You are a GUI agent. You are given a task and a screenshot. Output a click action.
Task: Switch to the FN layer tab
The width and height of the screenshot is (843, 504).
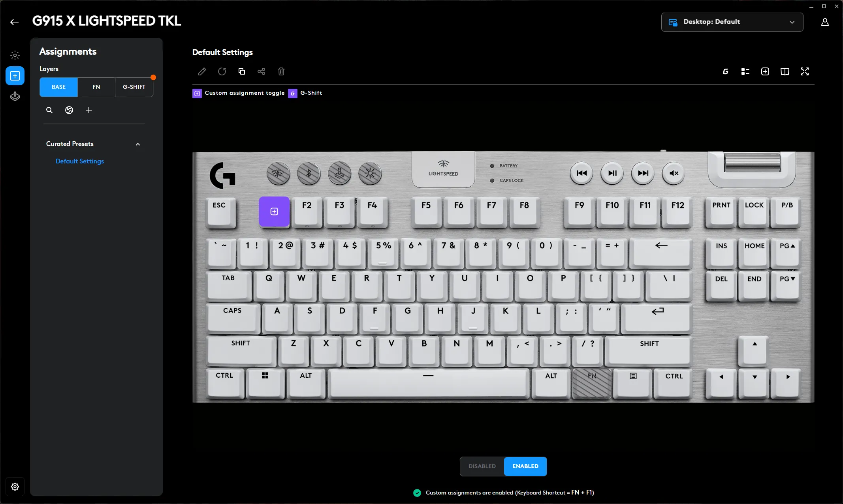coord(96,87)
